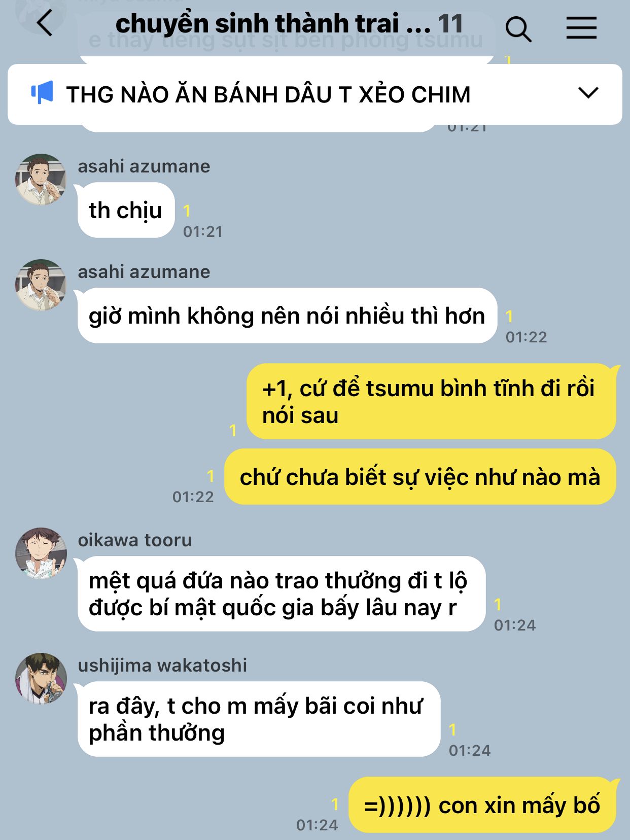View oikawa tooru's profile picture

pyautogui.click(x=41, y=553)
